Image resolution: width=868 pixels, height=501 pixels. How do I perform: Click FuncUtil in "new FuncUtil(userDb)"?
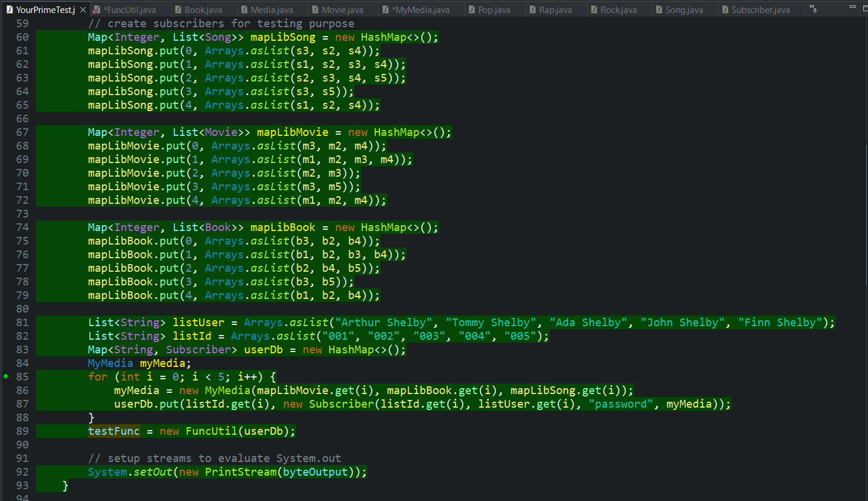[212, 431]
